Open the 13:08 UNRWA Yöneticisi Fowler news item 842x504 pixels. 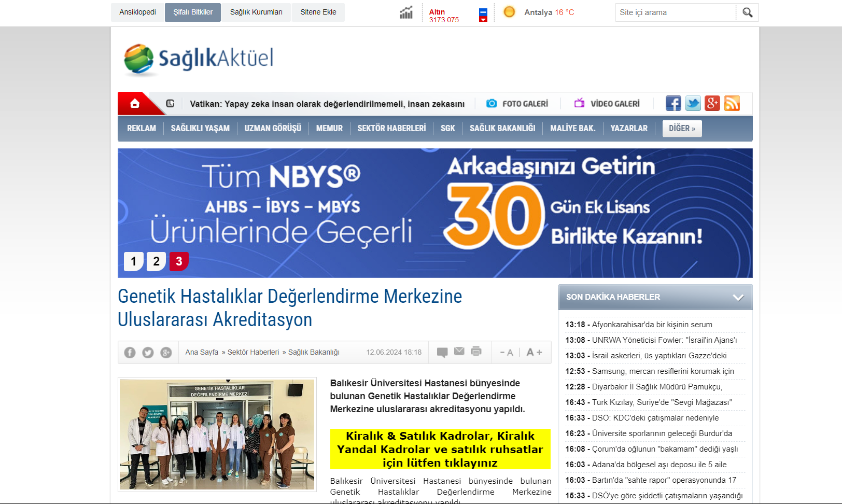pyautogui.click(x=651, y=340)
